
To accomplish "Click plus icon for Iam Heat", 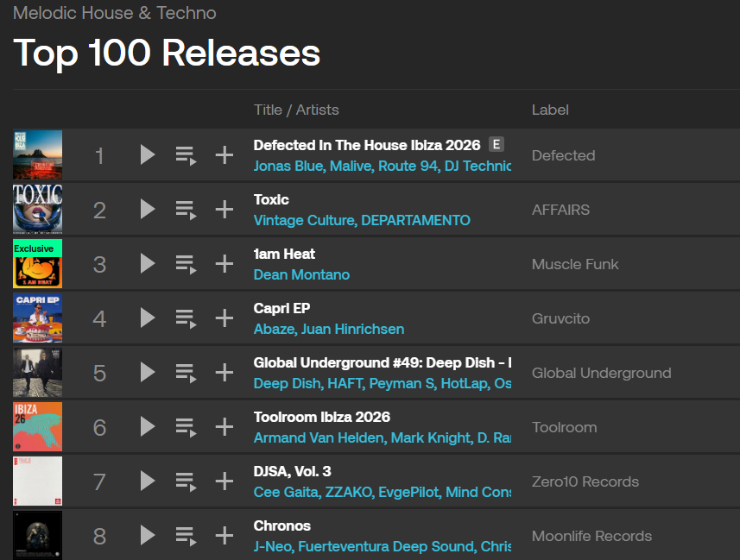I will 225,263.
